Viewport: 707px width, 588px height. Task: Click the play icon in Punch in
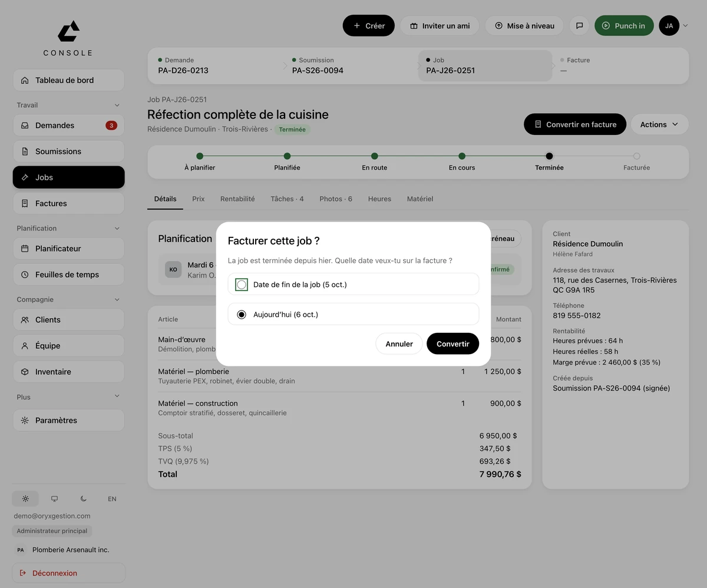[x=606, y=26]
